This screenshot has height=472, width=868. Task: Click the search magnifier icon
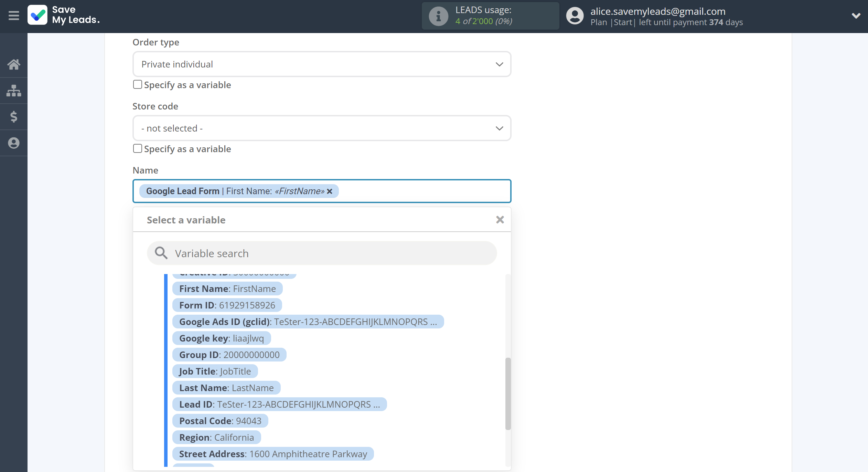point(161,253)
